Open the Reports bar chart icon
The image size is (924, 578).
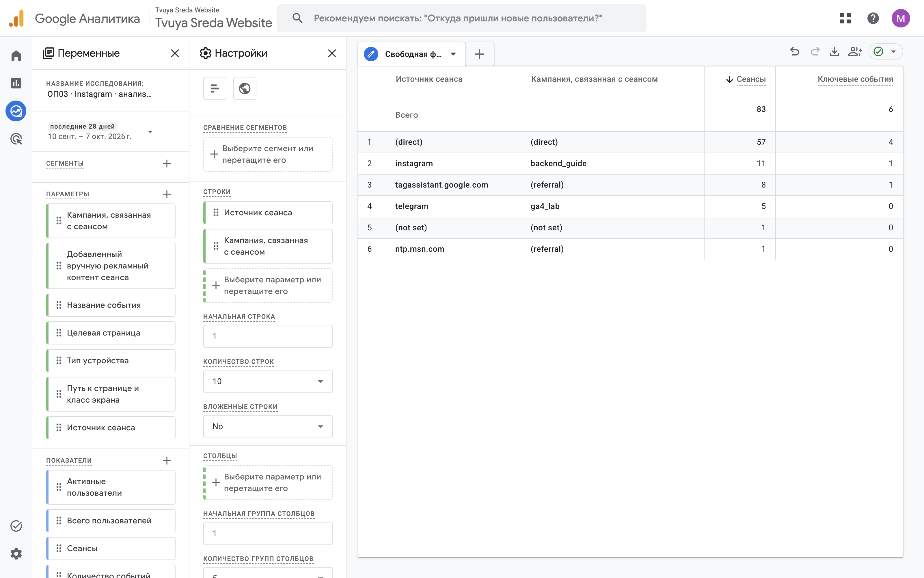[x=16, y=83]
